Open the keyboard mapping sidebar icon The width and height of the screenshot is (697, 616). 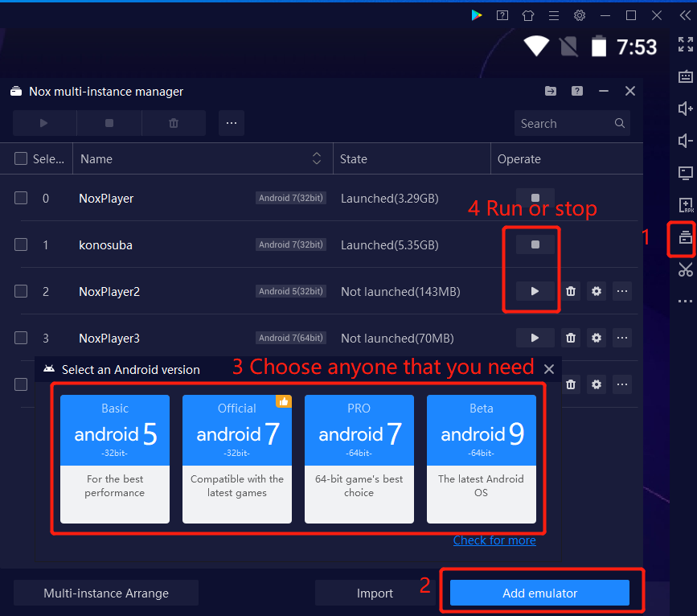coord(685,77)
